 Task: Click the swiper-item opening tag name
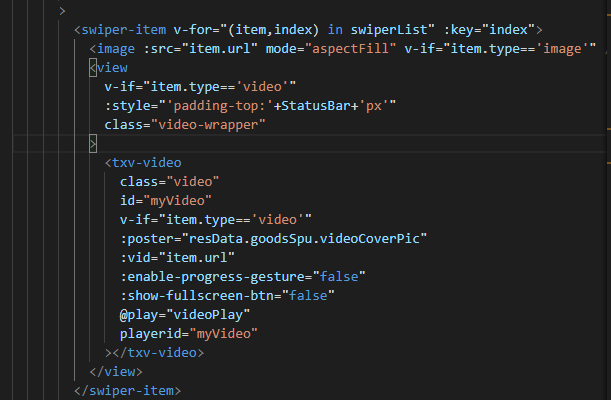pyautogui.click(x=124, y=30)
